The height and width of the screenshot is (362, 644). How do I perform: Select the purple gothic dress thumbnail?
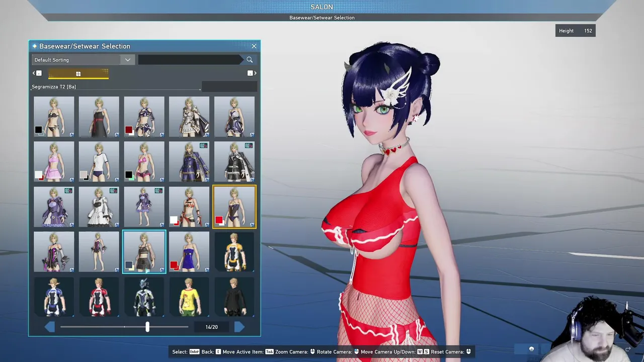tap(54, 207)
